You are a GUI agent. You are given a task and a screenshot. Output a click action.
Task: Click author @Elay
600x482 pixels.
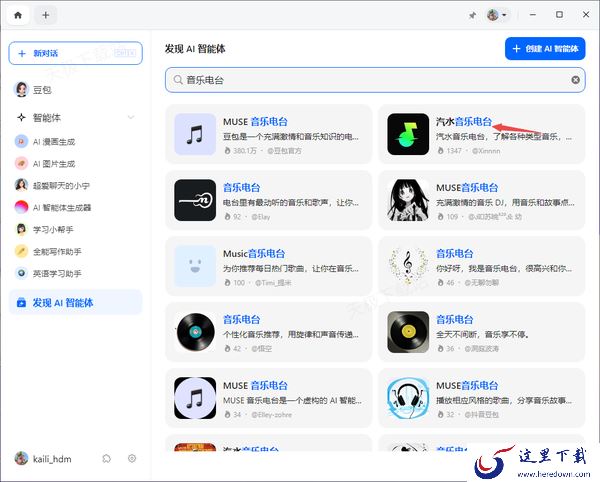(261, 217)
